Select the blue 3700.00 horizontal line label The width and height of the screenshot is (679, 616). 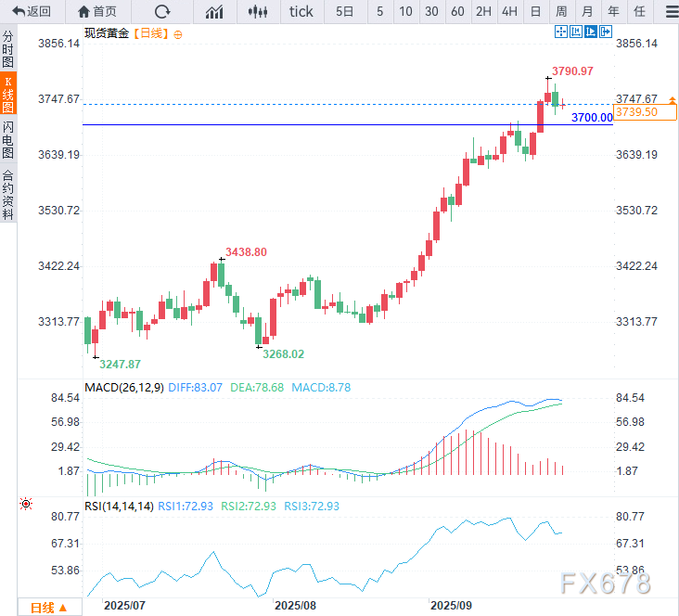592,118
